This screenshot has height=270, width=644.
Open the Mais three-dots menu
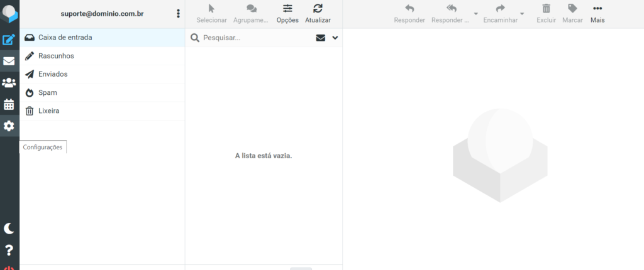597,13
